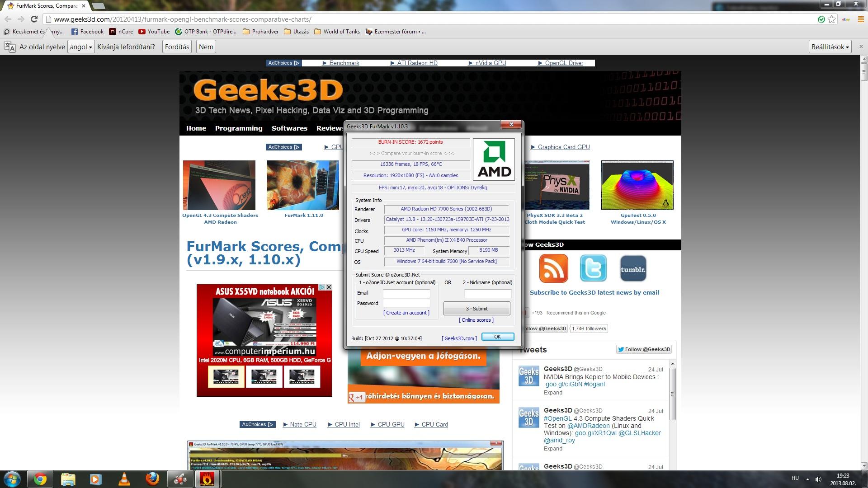Viewport: 868px width, 488px height.
Task: Open the Prohardver bookmarks folder
Action: (261, 32)
